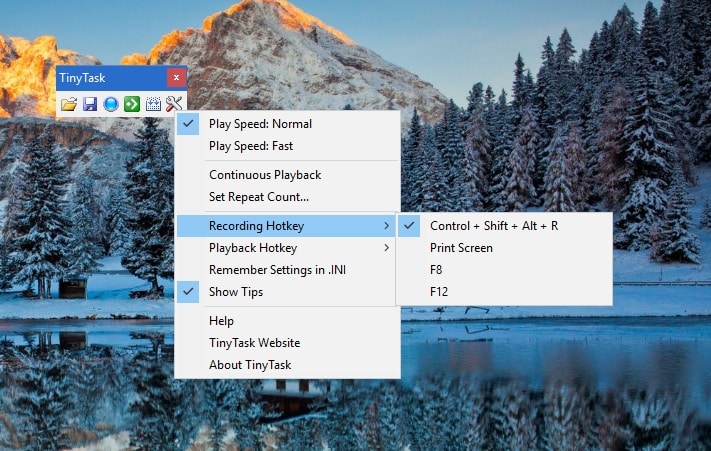Close the TinyTask window
The width and height of the screenshot is (711, 451).
176,77
